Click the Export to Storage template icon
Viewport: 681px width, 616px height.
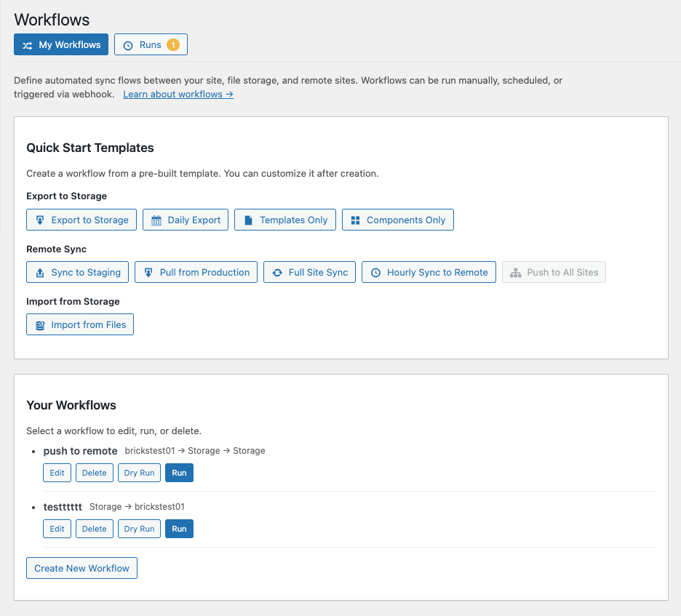click(39, 220)
